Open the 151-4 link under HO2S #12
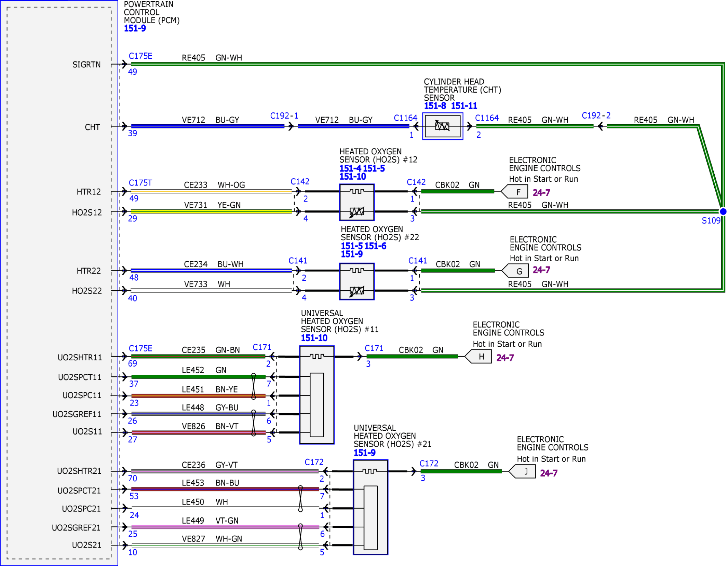 click(350, 168)
